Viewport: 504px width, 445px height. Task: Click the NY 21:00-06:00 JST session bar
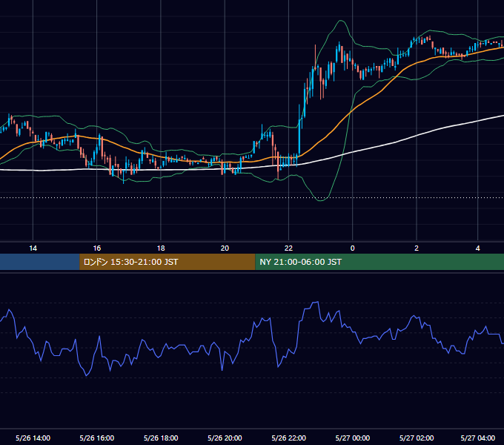click(x=379, y=262)
